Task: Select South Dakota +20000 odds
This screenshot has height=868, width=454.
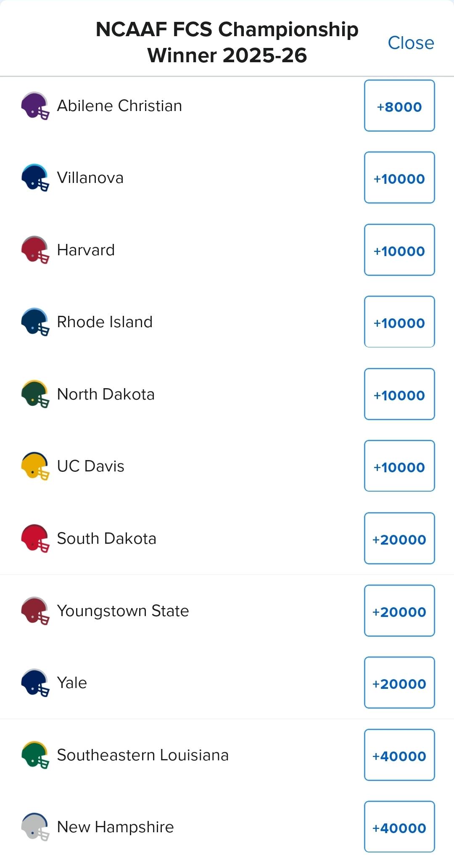Action: click(399, 539)
